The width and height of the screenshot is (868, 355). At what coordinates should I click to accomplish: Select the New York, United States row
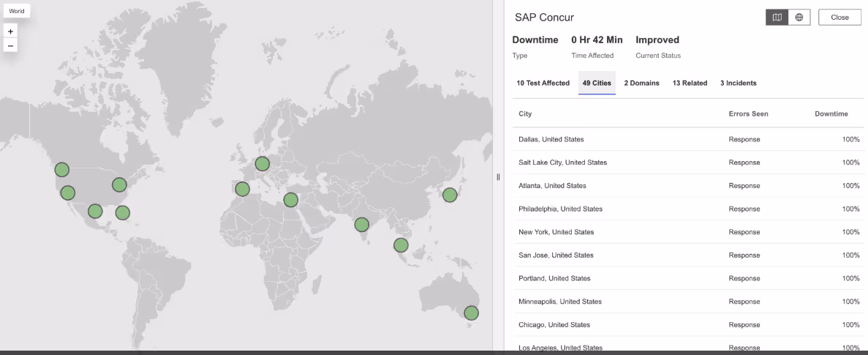[x=688, y=232]
